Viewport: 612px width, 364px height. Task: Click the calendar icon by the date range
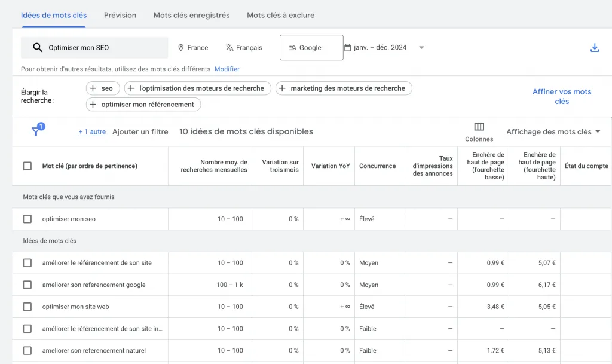coord(347,48)
